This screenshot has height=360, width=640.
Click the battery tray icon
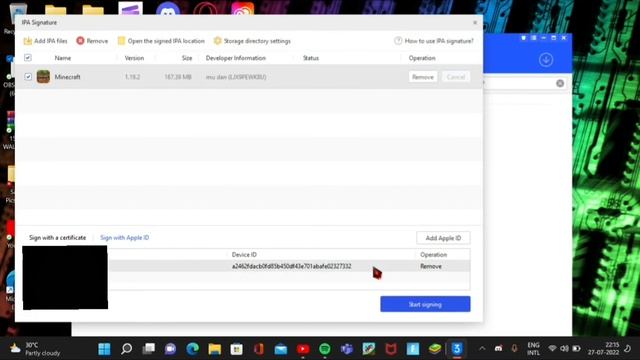point(576,349)
